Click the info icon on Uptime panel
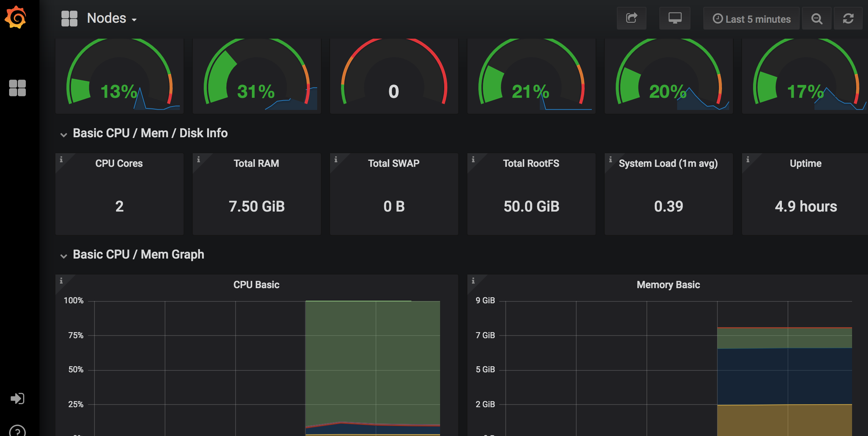The image size is (868, 436). point(748,160)
